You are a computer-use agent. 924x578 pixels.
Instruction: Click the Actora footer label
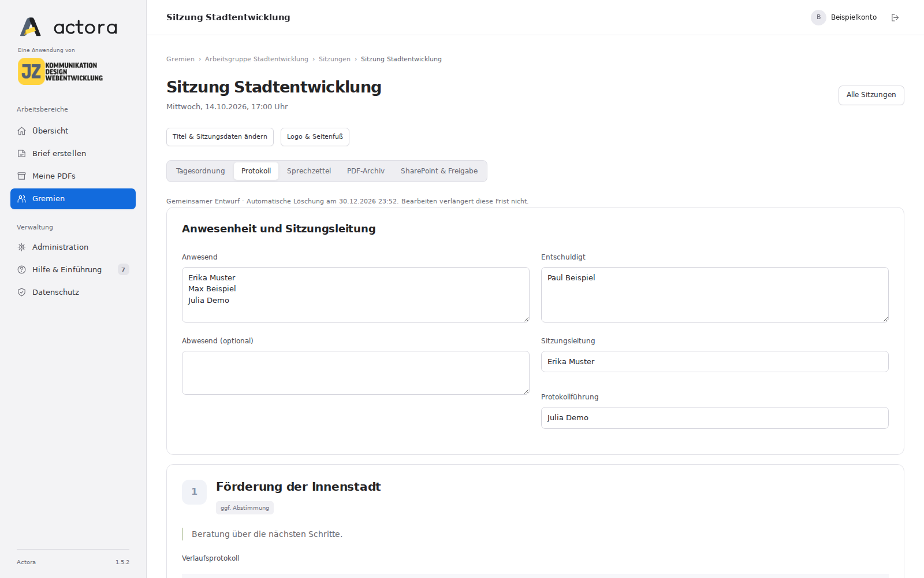(x=26, y=562)
